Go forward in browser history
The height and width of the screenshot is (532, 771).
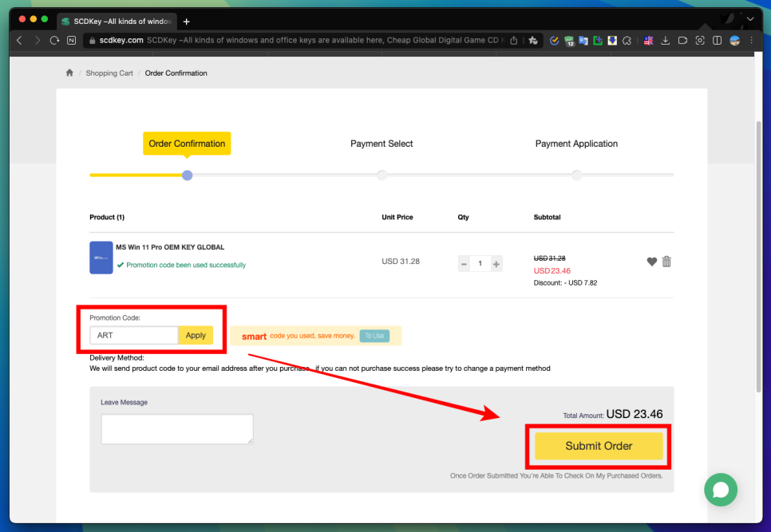38,41
